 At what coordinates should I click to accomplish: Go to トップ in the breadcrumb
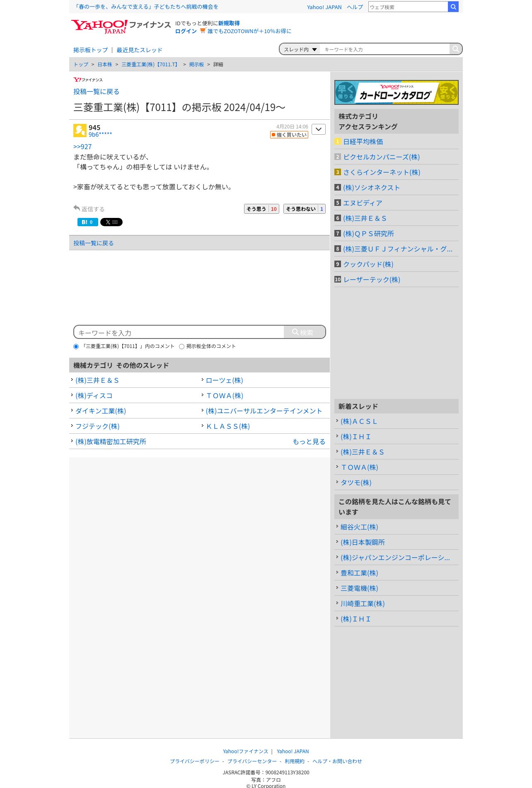click(81, 65)
